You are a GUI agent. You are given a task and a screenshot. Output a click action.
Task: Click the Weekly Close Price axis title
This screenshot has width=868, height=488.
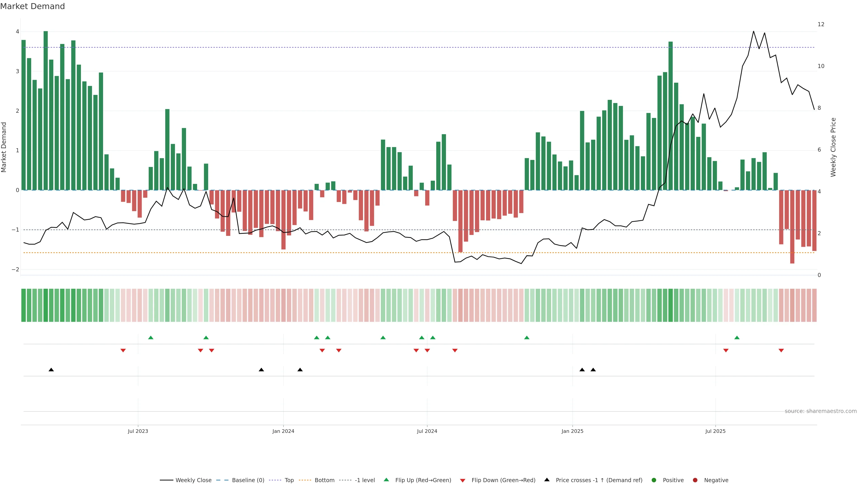coord(833,147)
